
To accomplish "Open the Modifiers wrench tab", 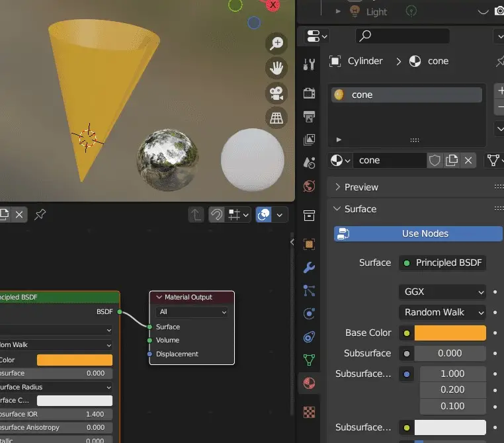I will pyautogui.click(x=309, y=267).
